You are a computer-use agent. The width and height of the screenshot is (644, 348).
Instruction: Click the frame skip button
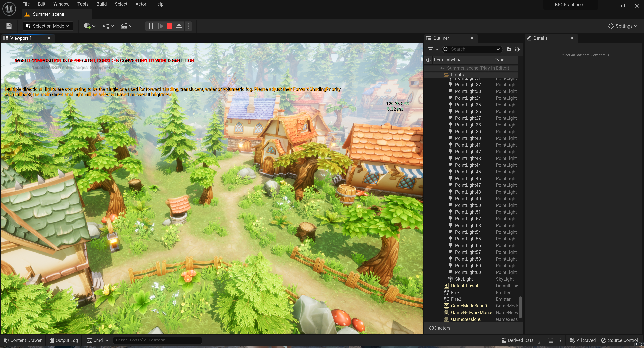tap(160, 26)
